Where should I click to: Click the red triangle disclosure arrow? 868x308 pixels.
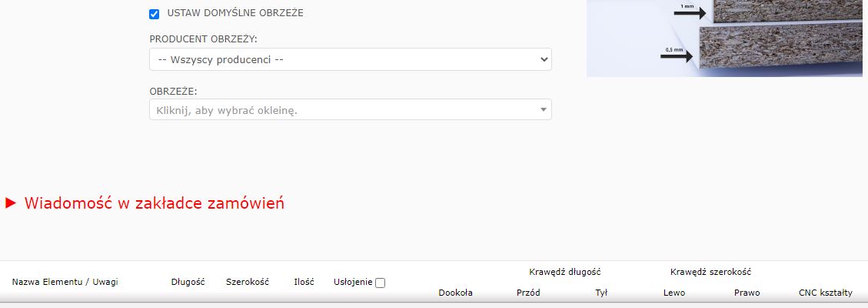point(11,203)
